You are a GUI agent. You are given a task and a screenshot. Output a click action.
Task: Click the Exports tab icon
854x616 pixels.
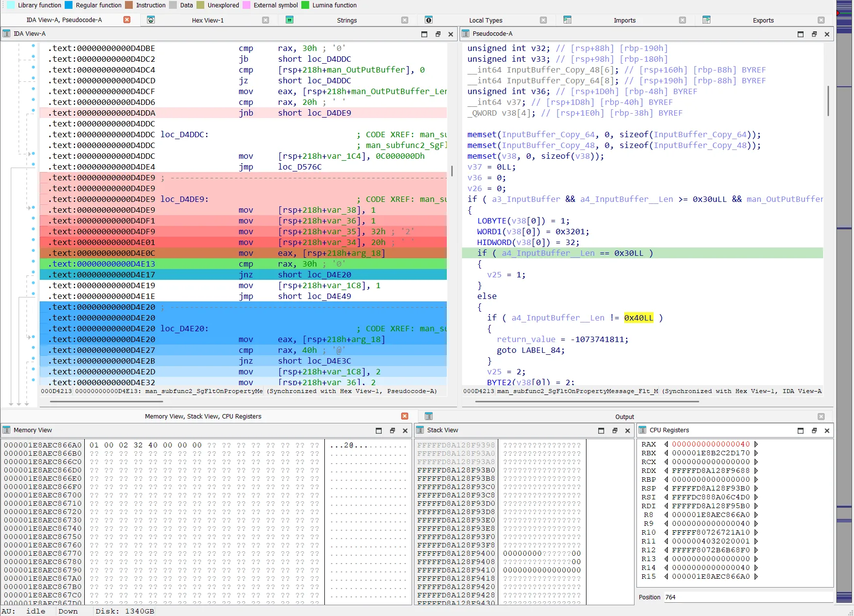[706, 20]
